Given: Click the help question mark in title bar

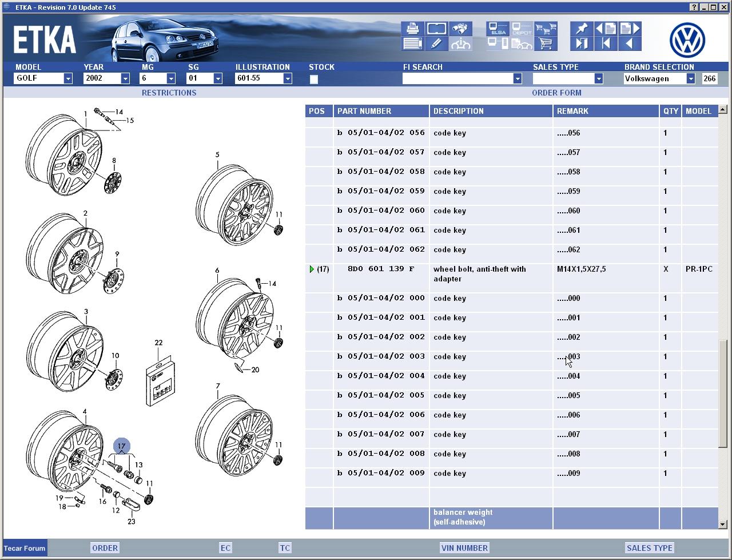Looking at the screenshot, I should point(694,7).
